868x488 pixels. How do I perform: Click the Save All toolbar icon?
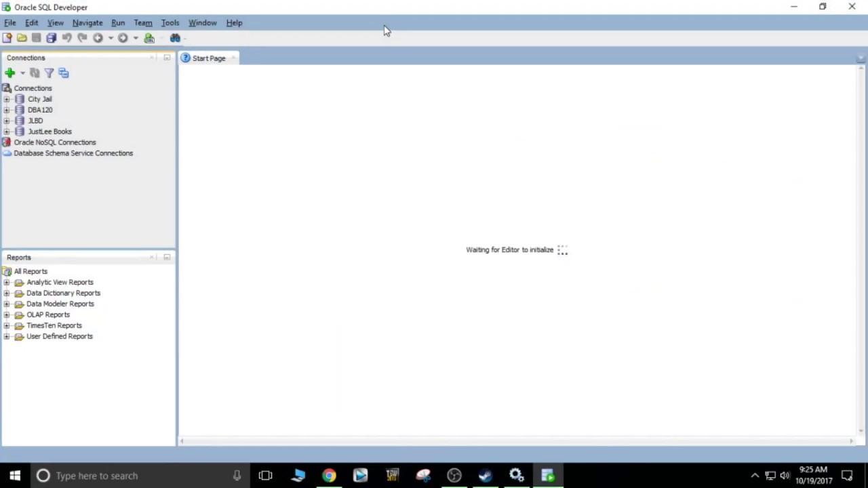(52, 38)
